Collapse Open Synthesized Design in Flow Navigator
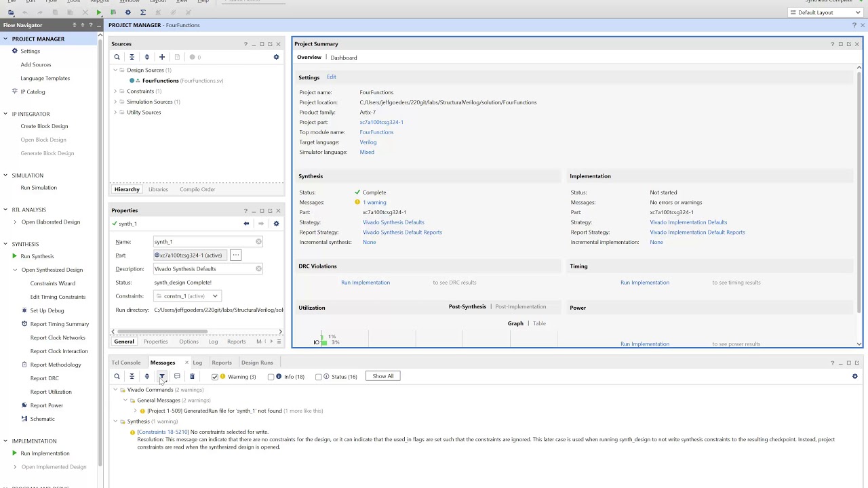The height and width of the screenshot is (488, 868). [15, 270]
